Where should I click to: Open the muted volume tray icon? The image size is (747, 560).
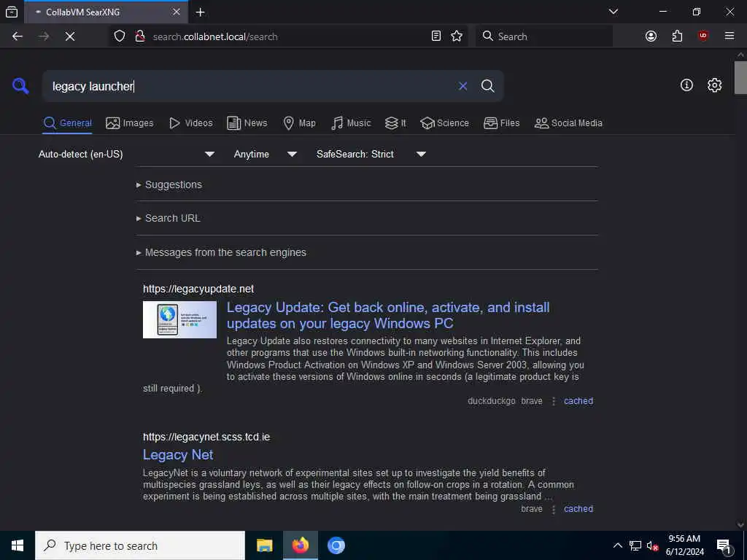(x=652, y=545)
